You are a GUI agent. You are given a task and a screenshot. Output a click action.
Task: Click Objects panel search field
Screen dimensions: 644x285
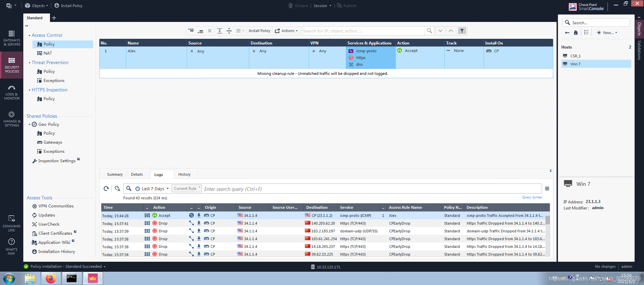596,23
